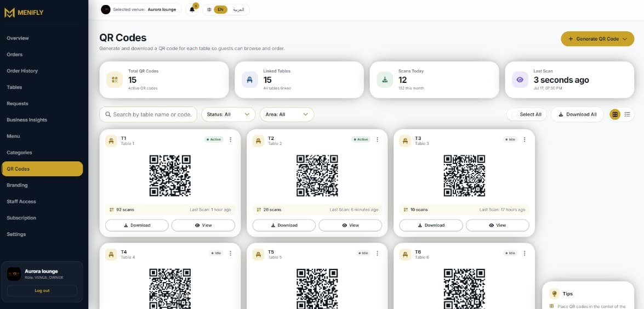The width and height of the screenshot is (644, 309).
Task: Check the Select All checkbox
Action: [514, 114]
